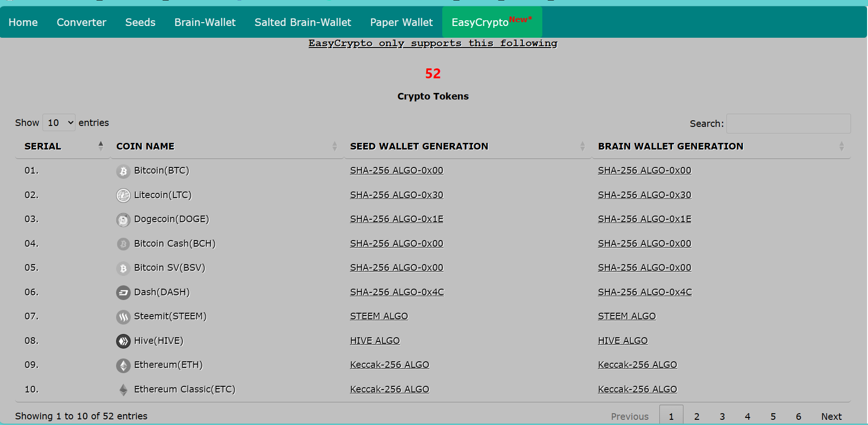Open Bitcoin brain wallet SHA-256 ALGO-0x00 link
868x425 pixels.
(x=645, y=170)
